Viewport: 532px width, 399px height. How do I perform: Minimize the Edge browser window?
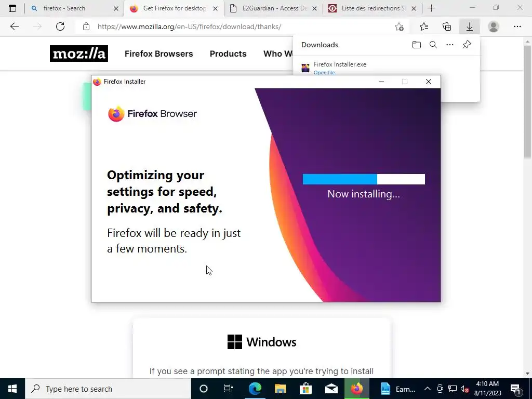coord(472,7)
